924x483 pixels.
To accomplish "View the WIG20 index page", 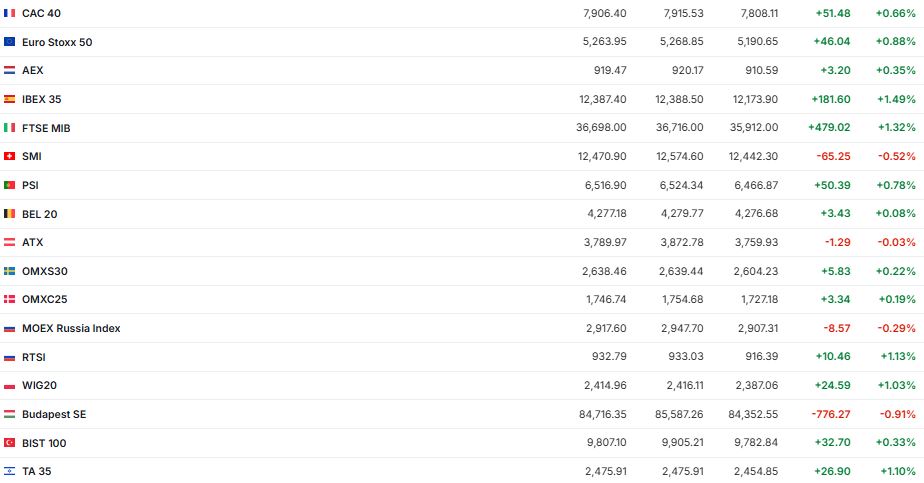I will [x=39, y=385].
